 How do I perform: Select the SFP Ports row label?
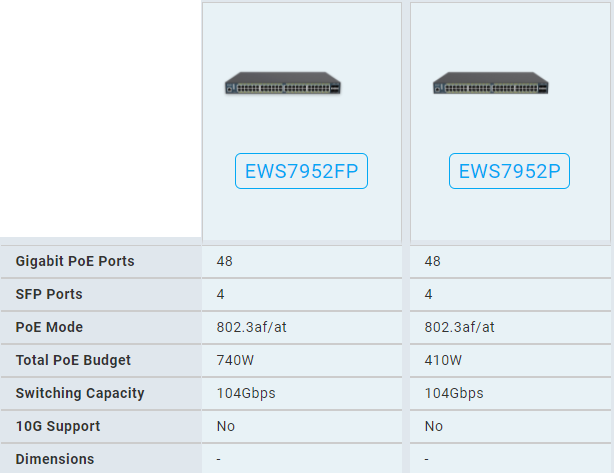point(49,294)
